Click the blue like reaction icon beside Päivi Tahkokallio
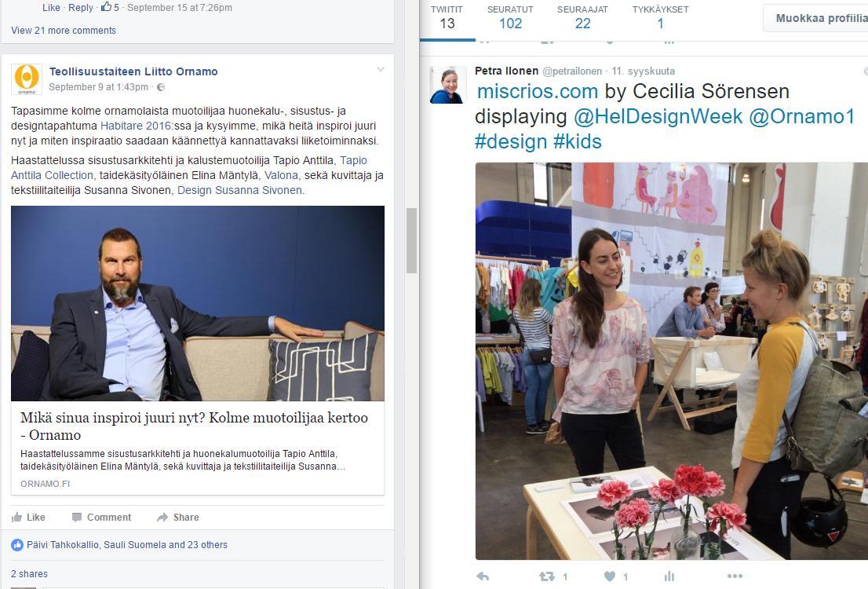This screenshot has width=868, height=589. tap(17, 545)
